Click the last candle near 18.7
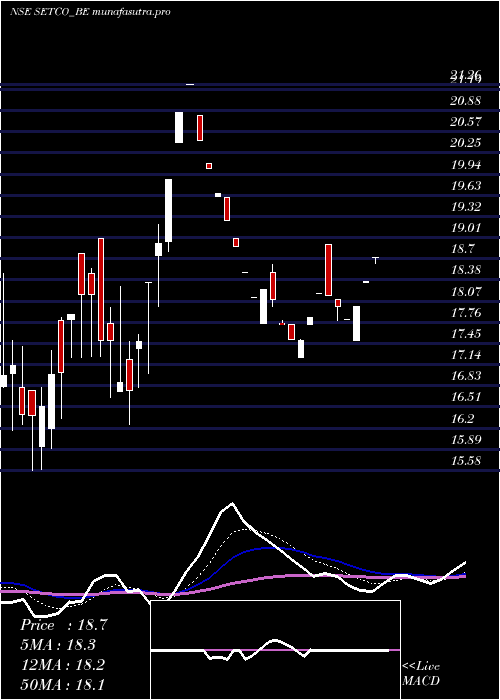 tap(375, 260)
